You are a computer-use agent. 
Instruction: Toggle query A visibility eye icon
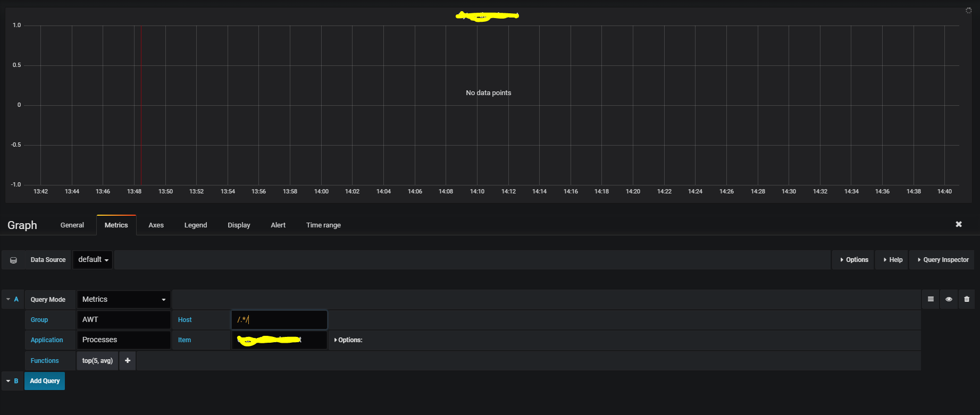949,299
